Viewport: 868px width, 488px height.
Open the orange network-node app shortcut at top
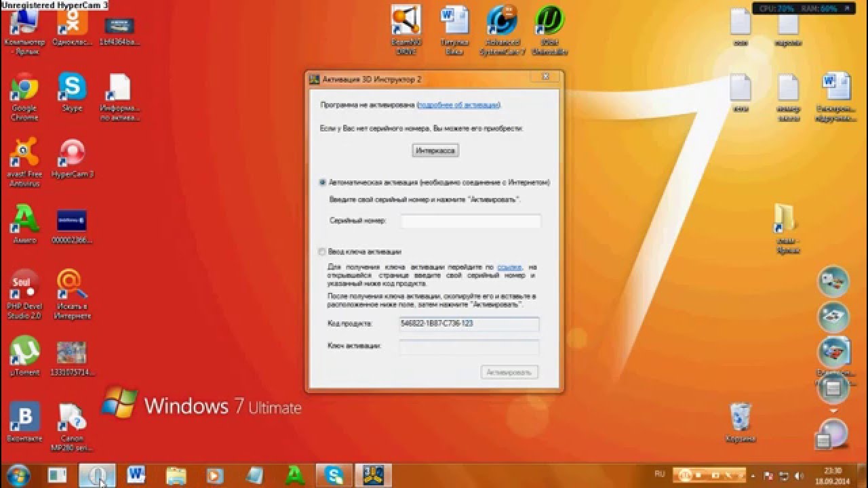(x=406, y=30)
